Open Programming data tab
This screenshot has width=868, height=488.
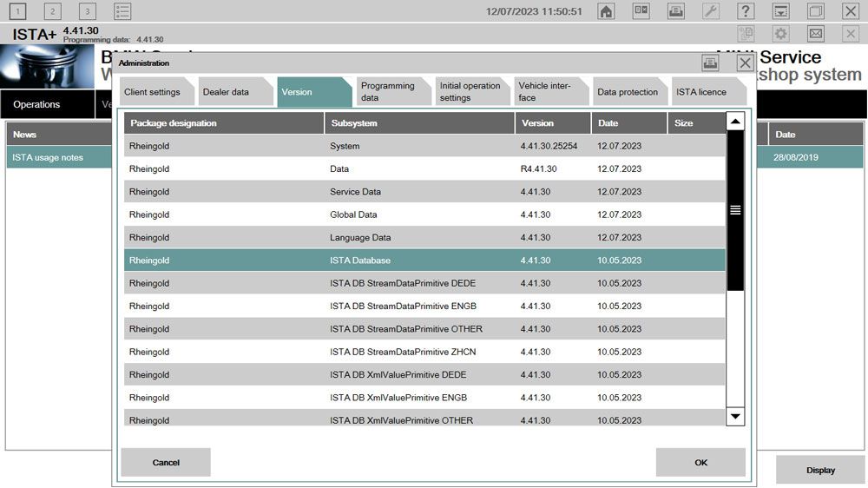point(393,91)
